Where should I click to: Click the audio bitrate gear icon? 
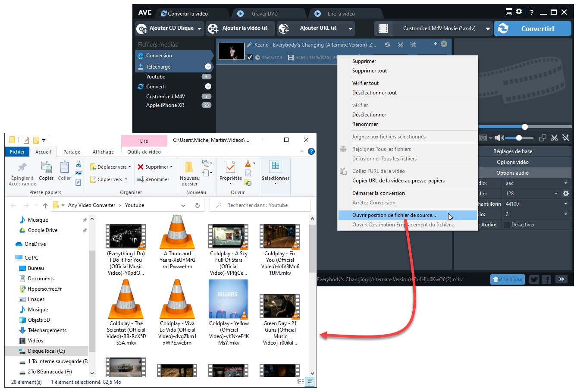[x=566, y=194]
